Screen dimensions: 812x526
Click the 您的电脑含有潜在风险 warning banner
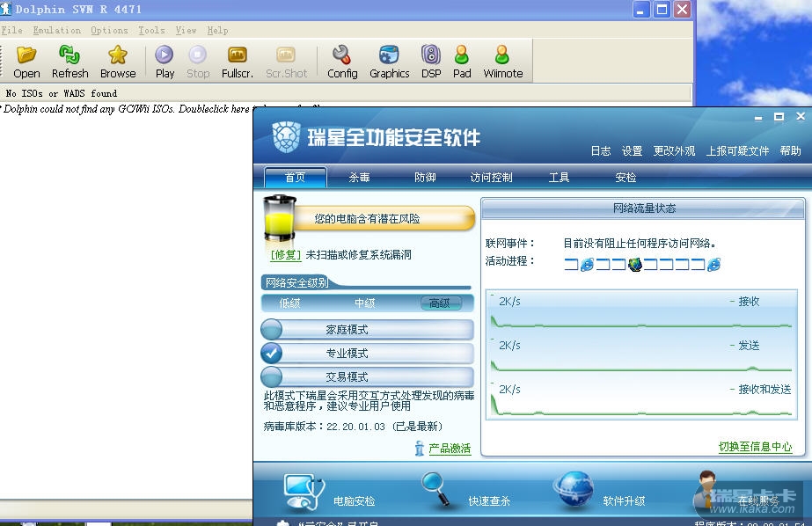pyautogui.click(x=384, y=218)
